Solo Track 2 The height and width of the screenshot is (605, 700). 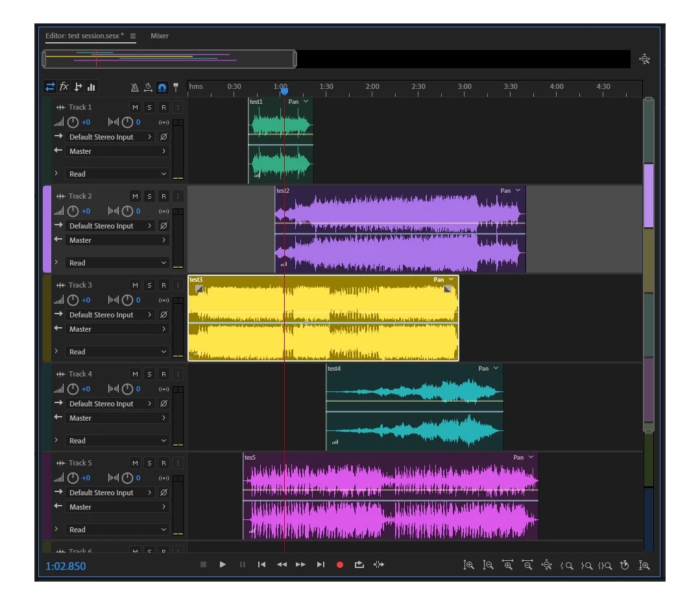[149, 196]
